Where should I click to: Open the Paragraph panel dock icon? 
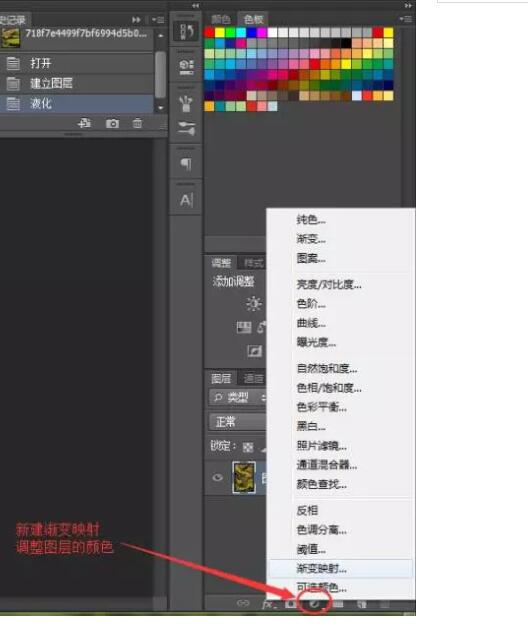(x=186, y=164)
